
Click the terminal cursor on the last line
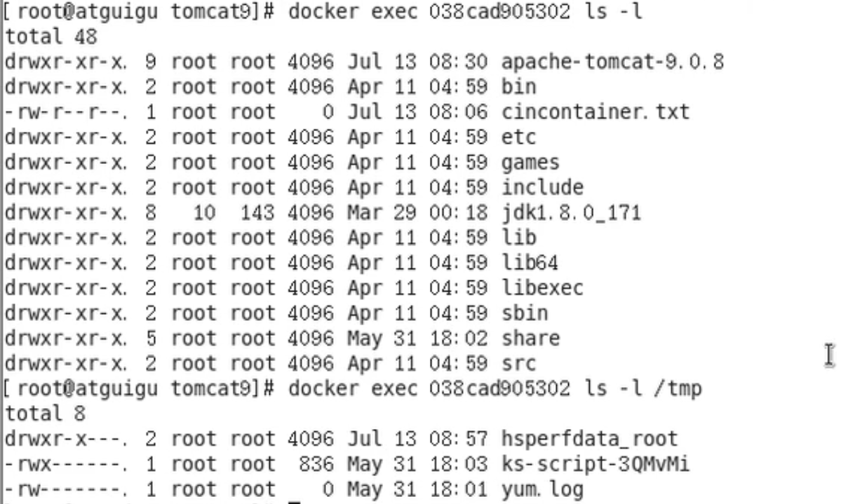(295, 501)
